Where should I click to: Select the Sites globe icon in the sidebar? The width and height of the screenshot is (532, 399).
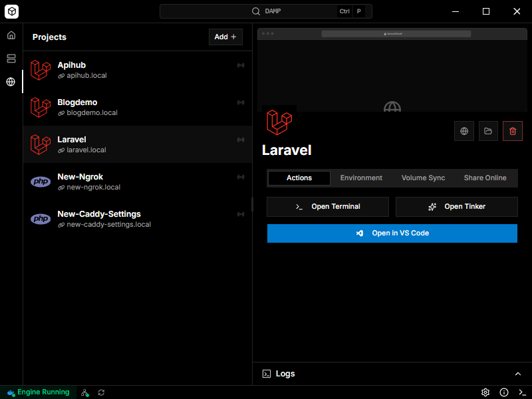click(x=11, y=82)
